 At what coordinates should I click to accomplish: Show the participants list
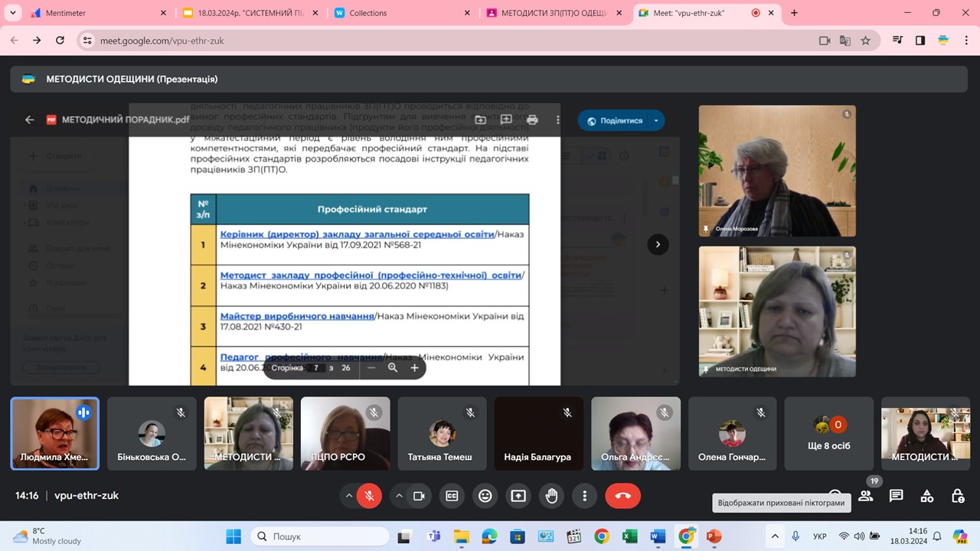pyautogui.click(x=866, y=496)
